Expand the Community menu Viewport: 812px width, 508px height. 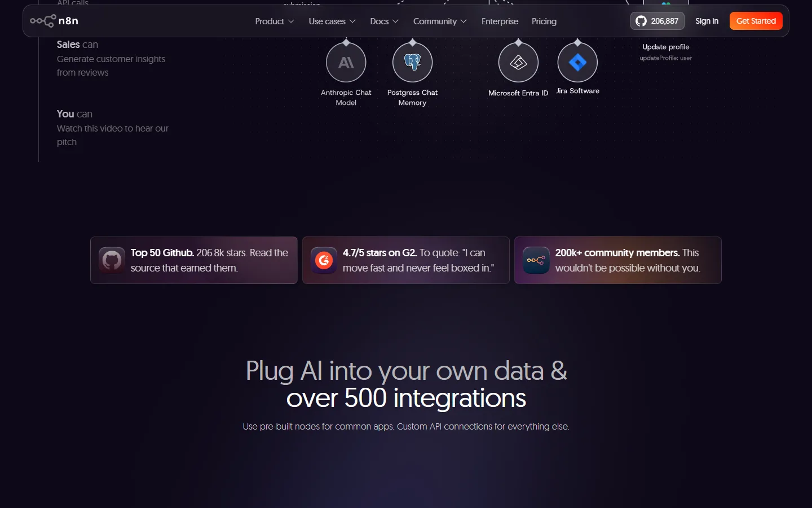click(440, 21)
